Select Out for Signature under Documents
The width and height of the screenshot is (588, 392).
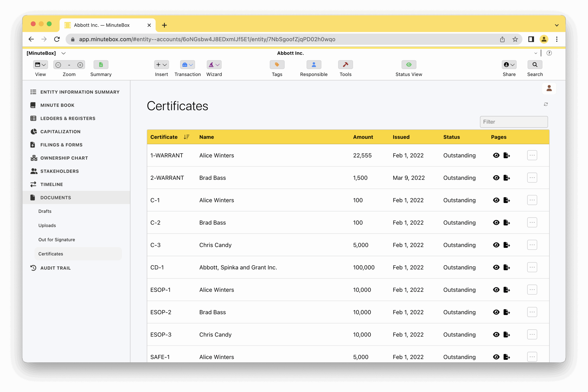(57, 240)
